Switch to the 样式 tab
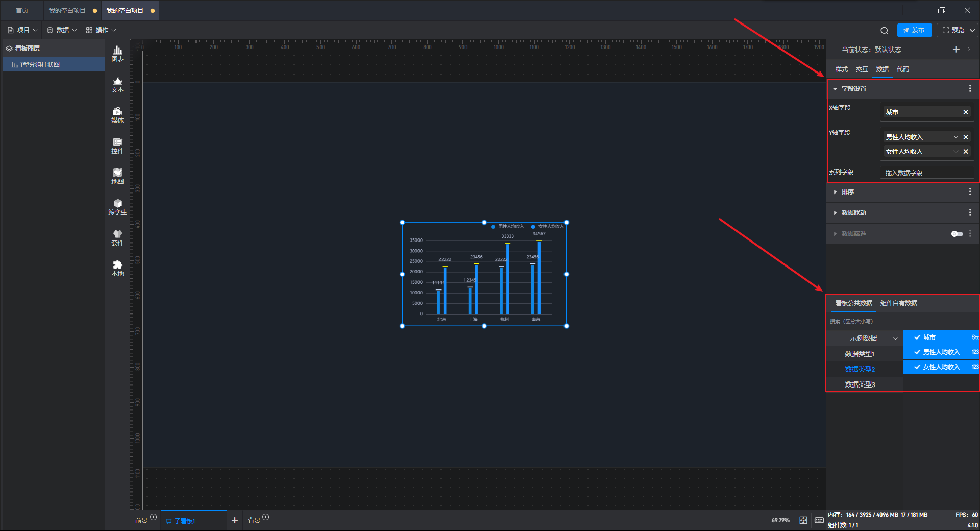The height and width of the screenshot is (531, 980). coord(842,69)
